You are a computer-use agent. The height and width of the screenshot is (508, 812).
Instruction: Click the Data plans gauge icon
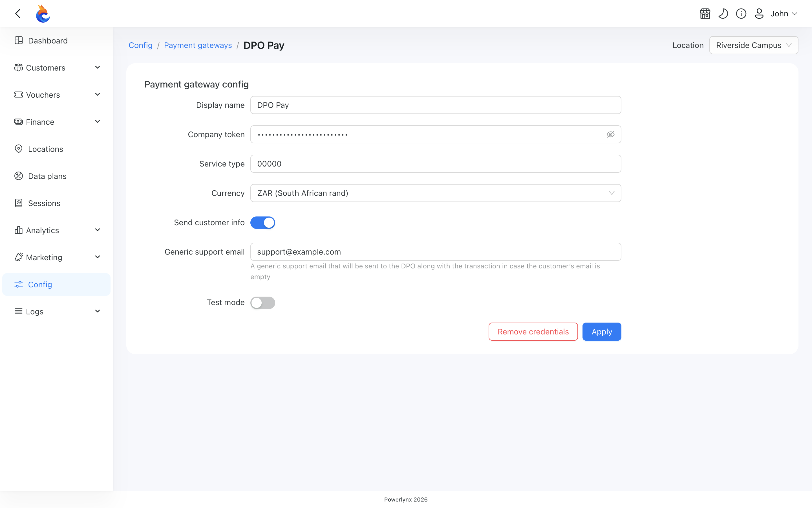click(19, 176)
